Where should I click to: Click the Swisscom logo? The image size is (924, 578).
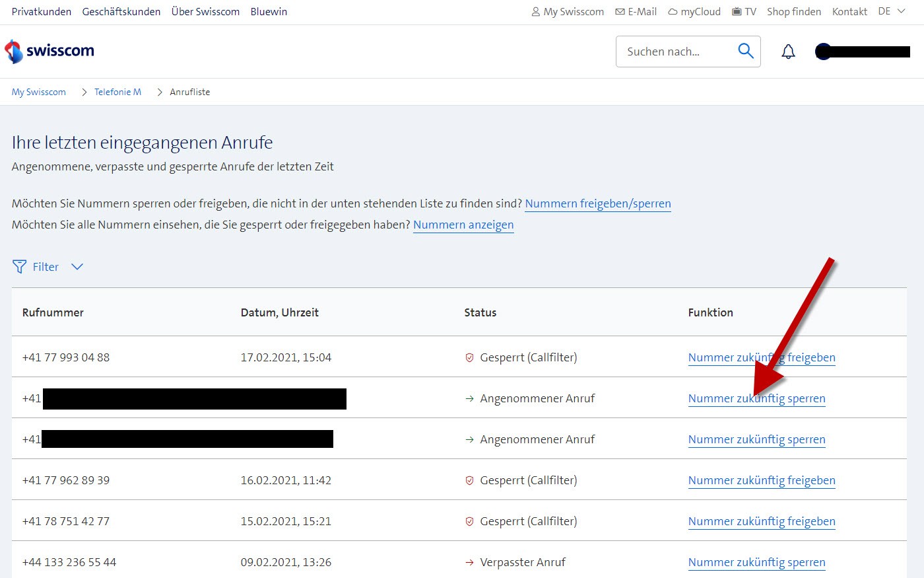pyautogui.click(x=49, y=51)
